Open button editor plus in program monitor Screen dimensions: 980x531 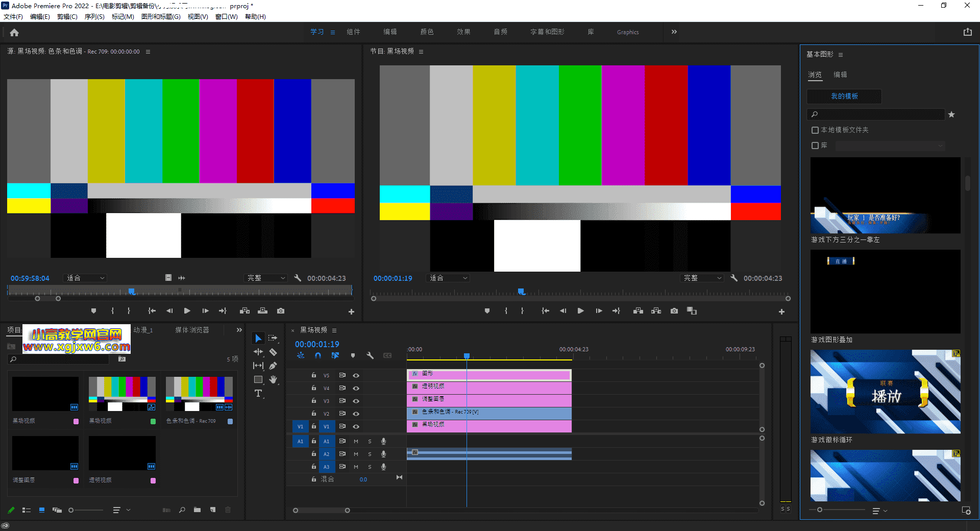781,311
